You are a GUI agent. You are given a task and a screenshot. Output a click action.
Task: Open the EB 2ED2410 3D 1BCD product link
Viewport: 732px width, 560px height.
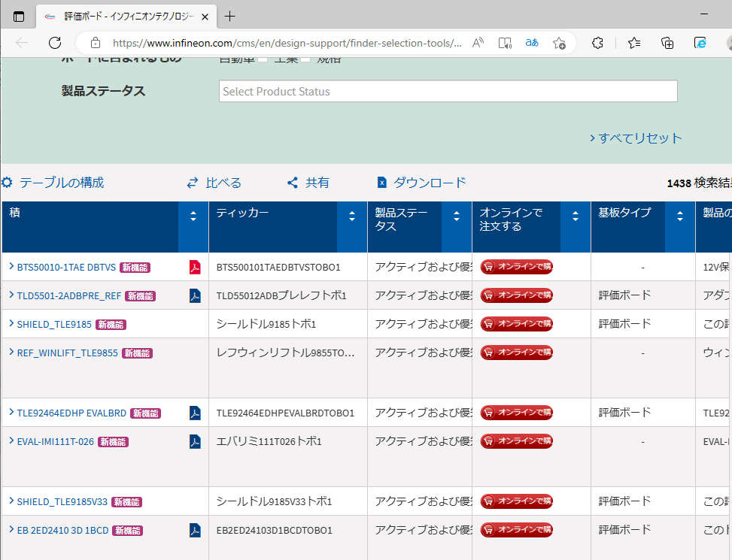(x=62, y=530)
